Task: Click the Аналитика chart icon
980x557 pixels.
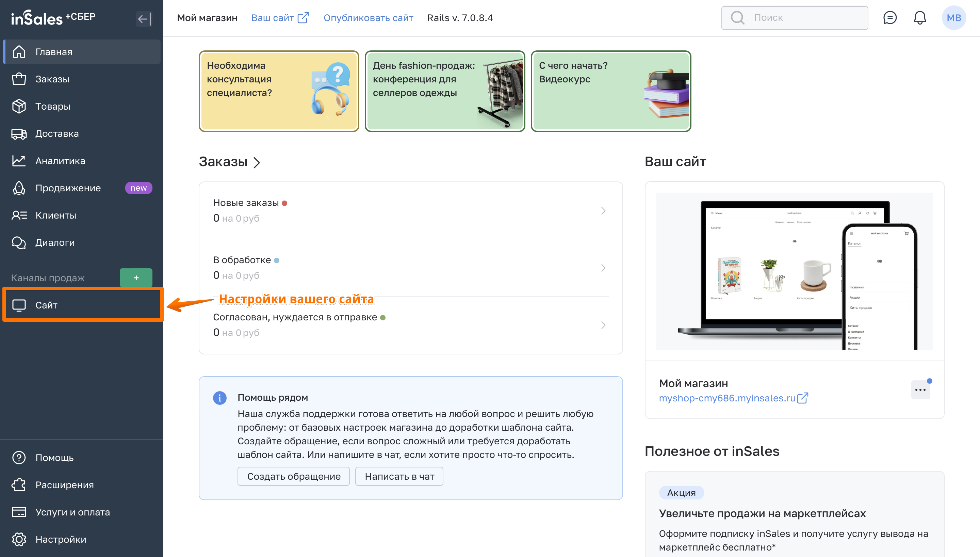Action: pyautogui.click(x=19, y=161)
